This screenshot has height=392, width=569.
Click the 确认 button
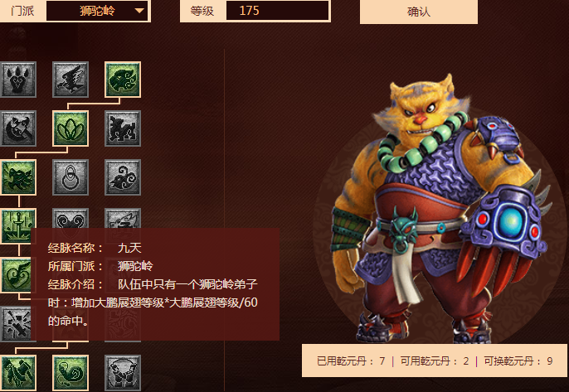(419, 12)
